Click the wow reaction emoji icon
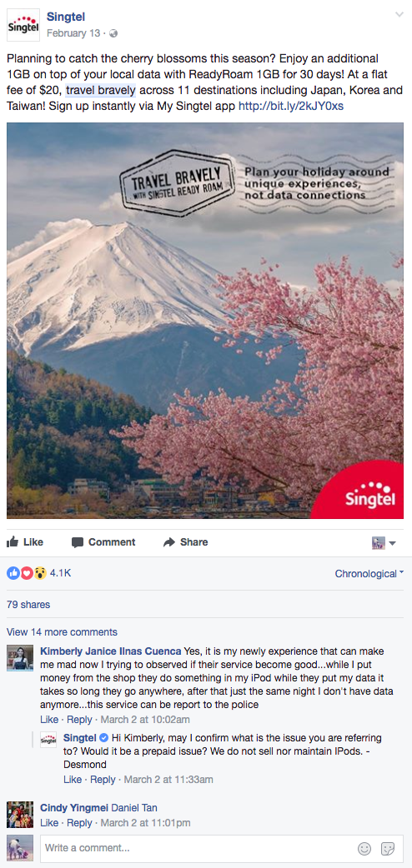Viewport: 412px width, 868px height. tap(39, 573)
